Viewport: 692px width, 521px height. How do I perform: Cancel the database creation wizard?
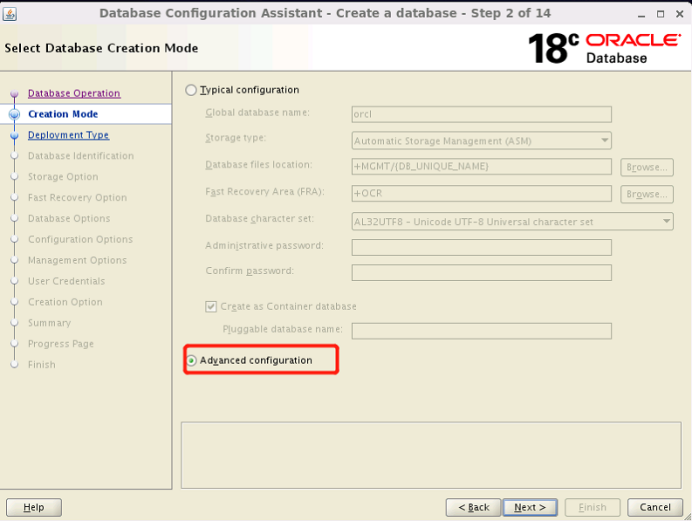[x=655, y=507]
